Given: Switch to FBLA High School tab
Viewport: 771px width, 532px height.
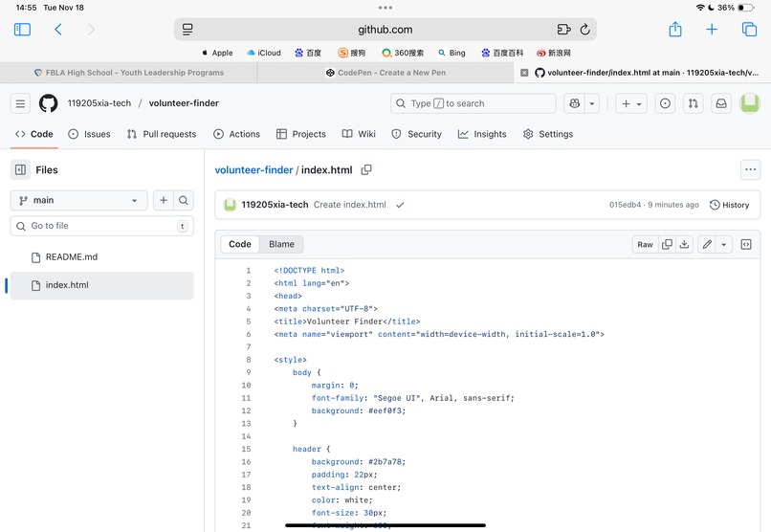Looking at the screenshot, I should [129, 73].
